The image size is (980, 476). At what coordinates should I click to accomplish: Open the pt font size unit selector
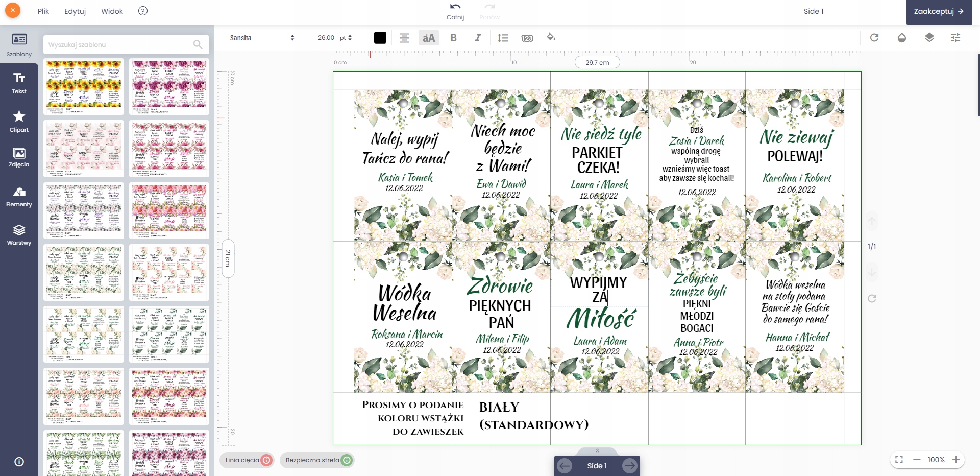tap(346, 38)
